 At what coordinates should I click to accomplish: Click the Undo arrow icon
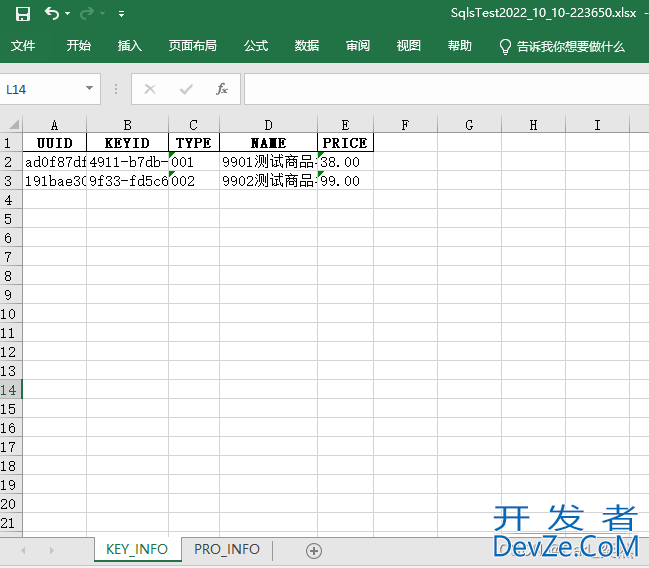coord(52,14)
